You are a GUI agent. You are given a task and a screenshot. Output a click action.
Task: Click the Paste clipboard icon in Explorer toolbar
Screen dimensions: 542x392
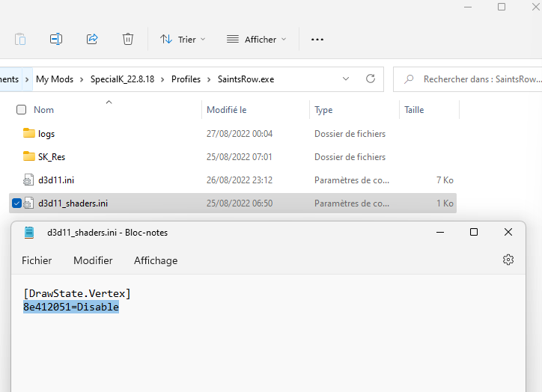pos(20,39)
